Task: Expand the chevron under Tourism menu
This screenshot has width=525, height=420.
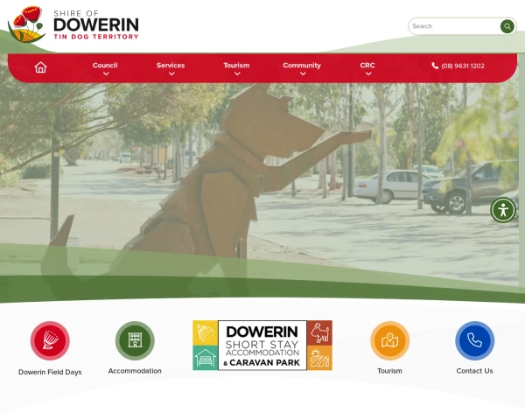Action: (x=237, y=73)
